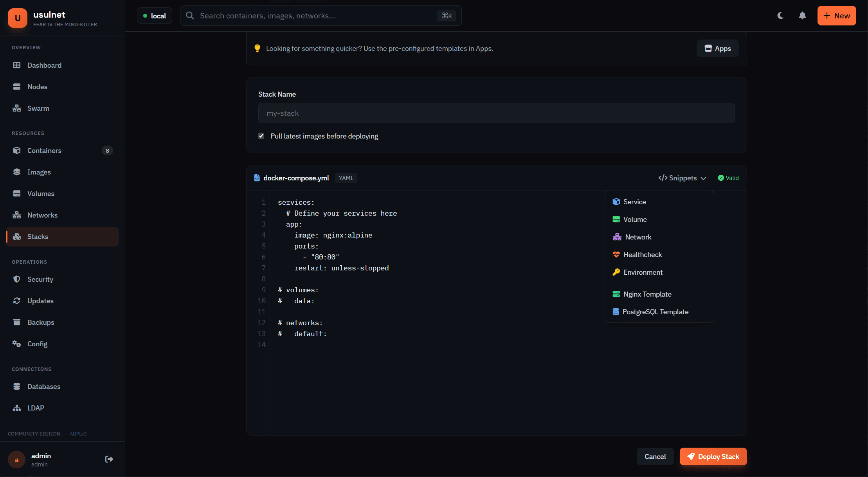
Task: Open the Swarm page
Action: [38, 108]
